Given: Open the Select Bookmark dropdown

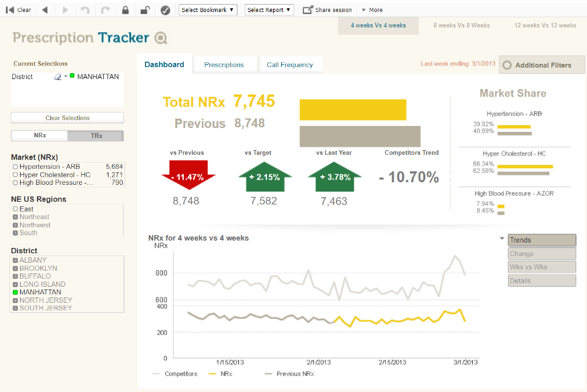Looking at the screenshot, I should (x=207, y=9).
